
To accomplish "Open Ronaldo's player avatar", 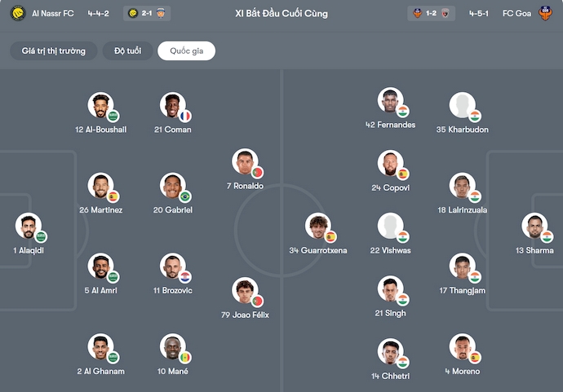I will tap(244, 162).
